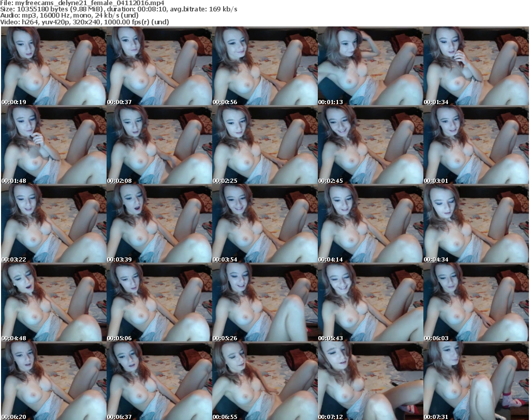Open the frame stamped 00:03:22
This screenshot has width=530, height=420.
pyautogui.click(x=54, y=224)
